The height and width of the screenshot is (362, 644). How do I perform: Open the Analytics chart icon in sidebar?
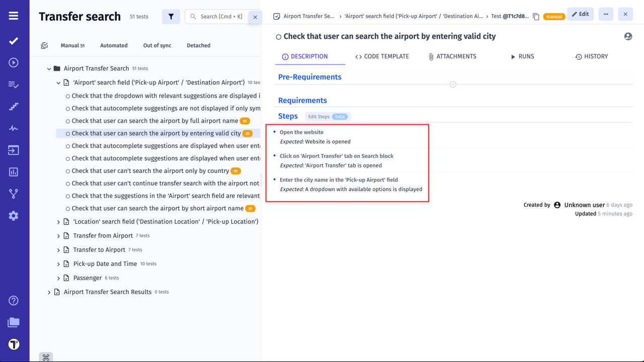[x=14, y=172]
